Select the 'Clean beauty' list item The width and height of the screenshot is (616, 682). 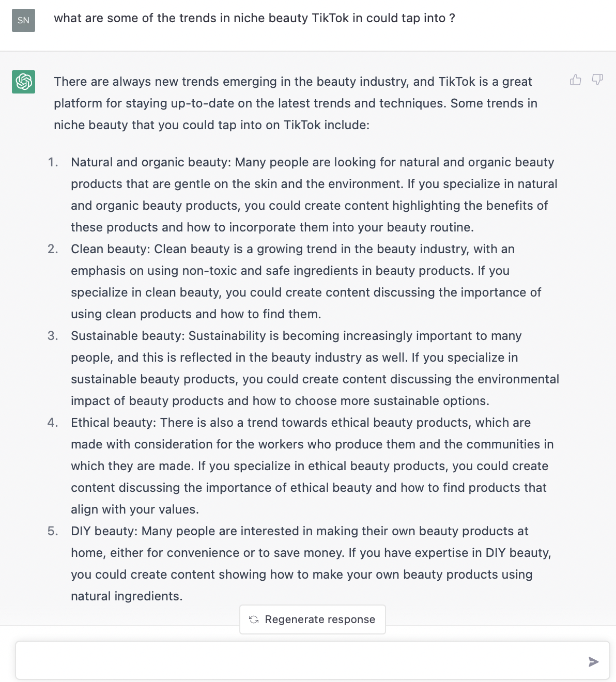click(305, 282)
